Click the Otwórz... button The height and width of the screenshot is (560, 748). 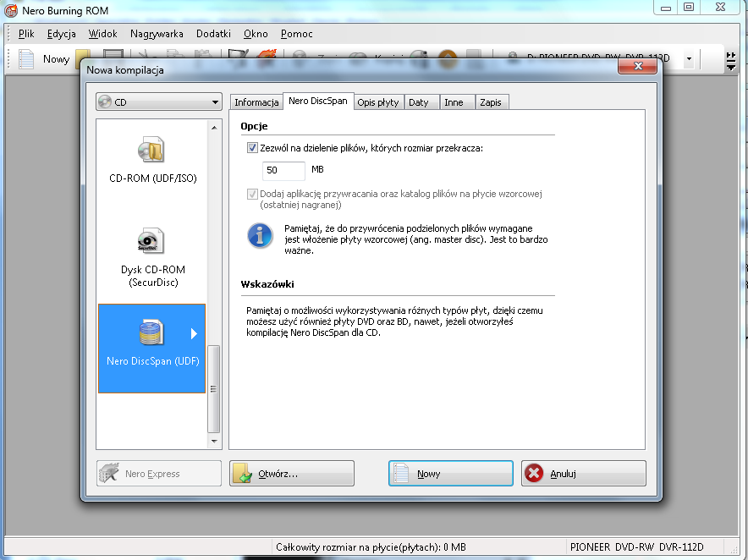292,474
